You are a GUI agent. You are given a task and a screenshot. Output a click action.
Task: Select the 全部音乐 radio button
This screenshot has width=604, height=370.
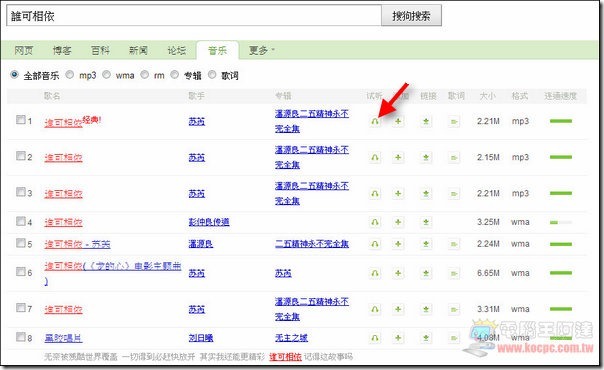15,74
